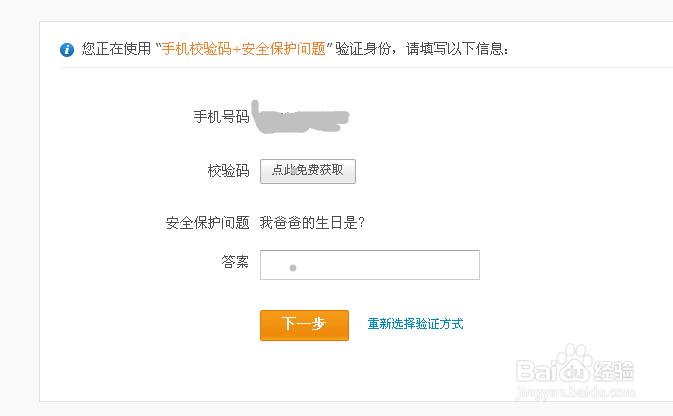Click the blue info icon
Screen dimensions: 673x416
pyautogui.click(x=67, y=50)
